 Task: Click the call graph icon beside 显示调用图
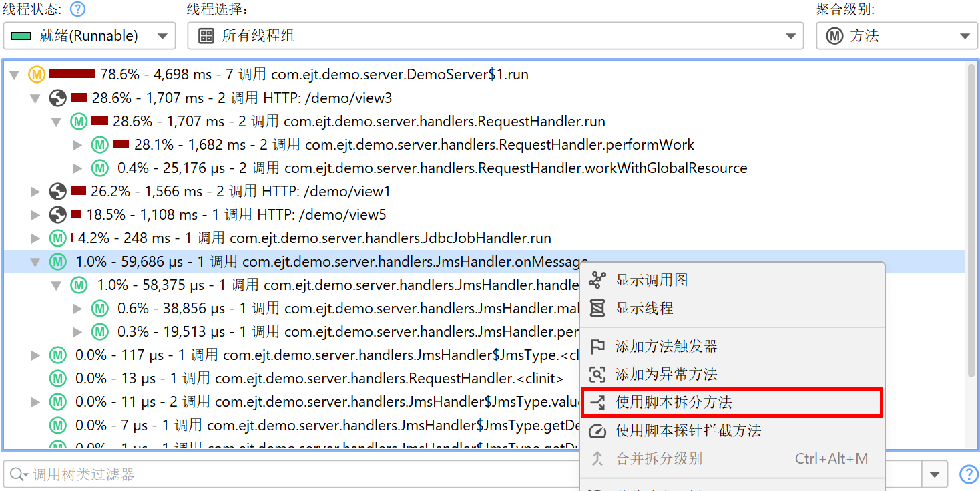(x=597, y=280)
